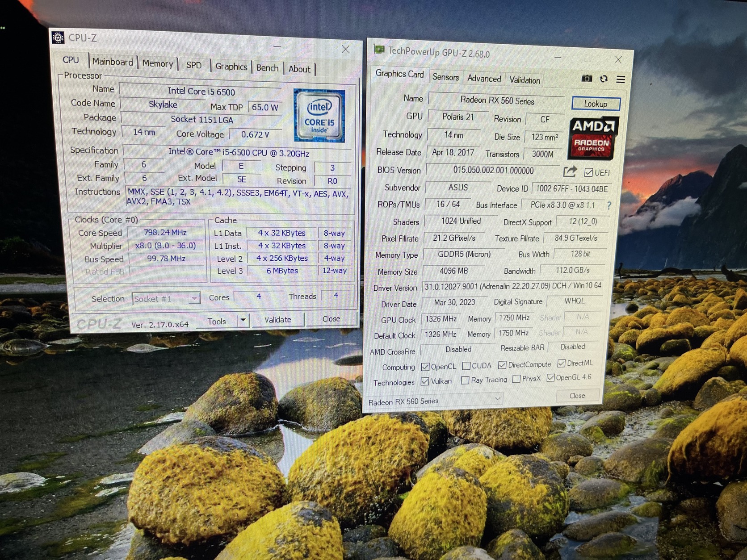Click the Driver Date value Mar 30, 2023
The image size is (747, 560).
click(x=454, y=302)
